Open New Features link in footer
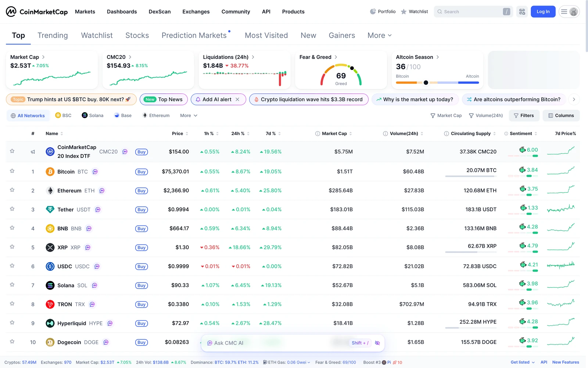This screenshot has width=588, height=368. [566, 362]
